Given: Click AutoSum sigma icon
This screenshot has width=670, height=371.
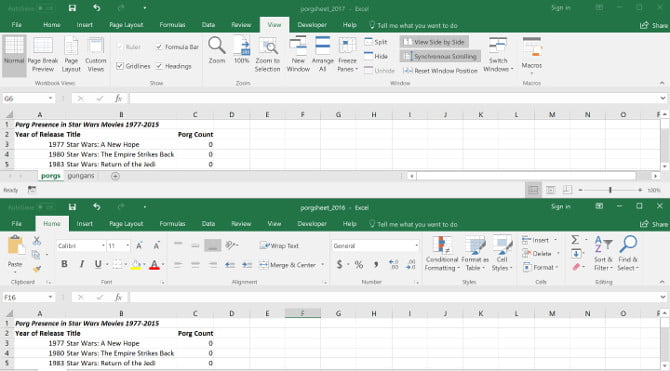Looking at the screenshot, I should pyautogui.click(x=575, y=240).
